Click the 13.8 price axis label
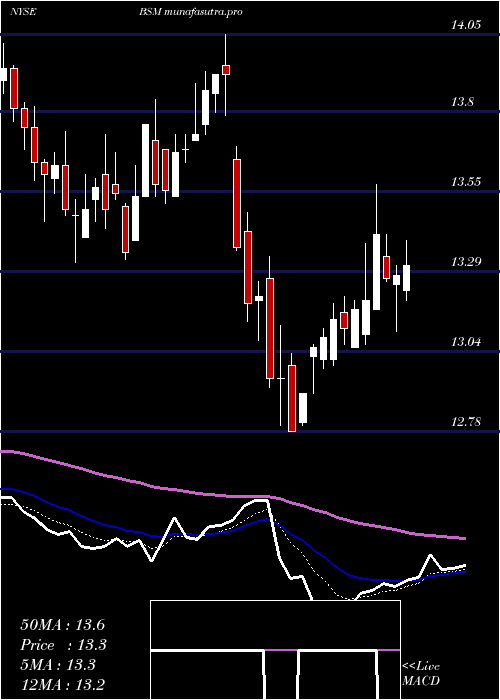 click(x=462, y=102)
